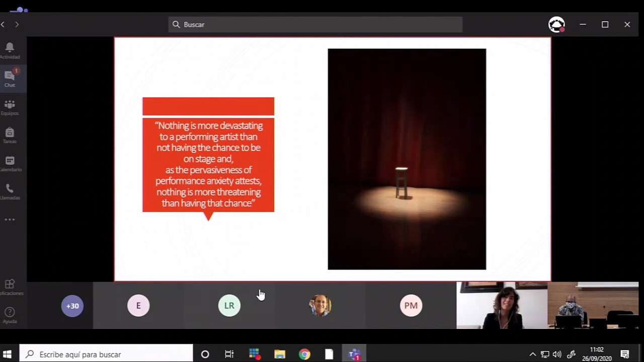Screen dimensions: 644x362
Task: Open the white document app in taskbar
Action: (329, 354)
